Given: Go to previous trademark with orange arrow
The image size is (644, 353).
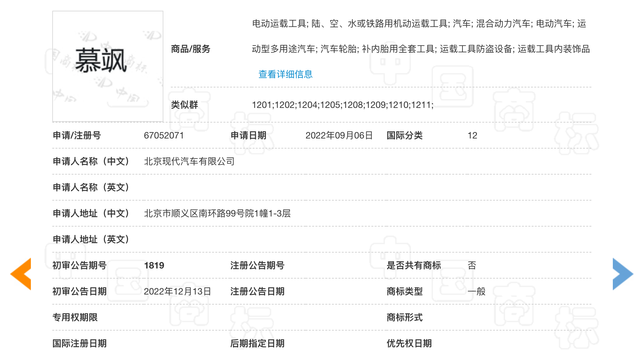Looking at the screenshot, I should [21, 274].
